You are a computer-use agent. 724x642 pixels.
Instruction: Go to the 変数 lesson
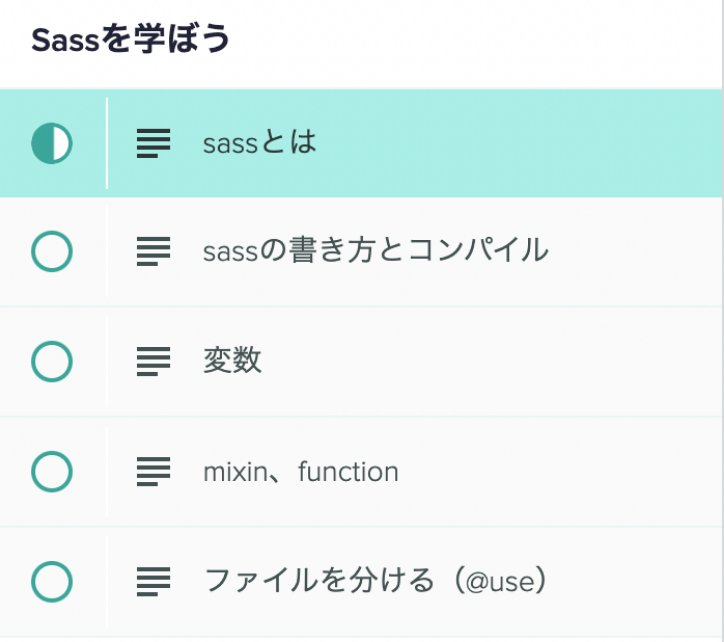coord(232,361)
